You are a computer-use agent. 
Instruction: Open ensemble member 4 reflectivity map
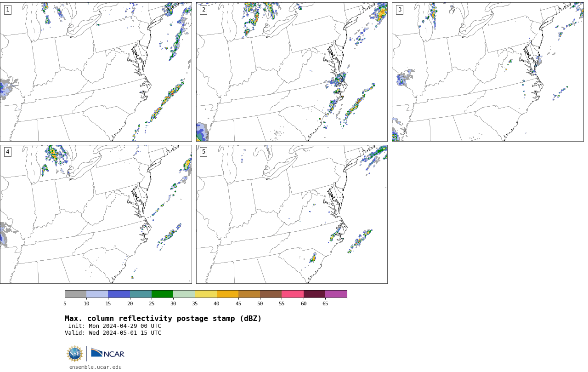[x=96, y=214]
